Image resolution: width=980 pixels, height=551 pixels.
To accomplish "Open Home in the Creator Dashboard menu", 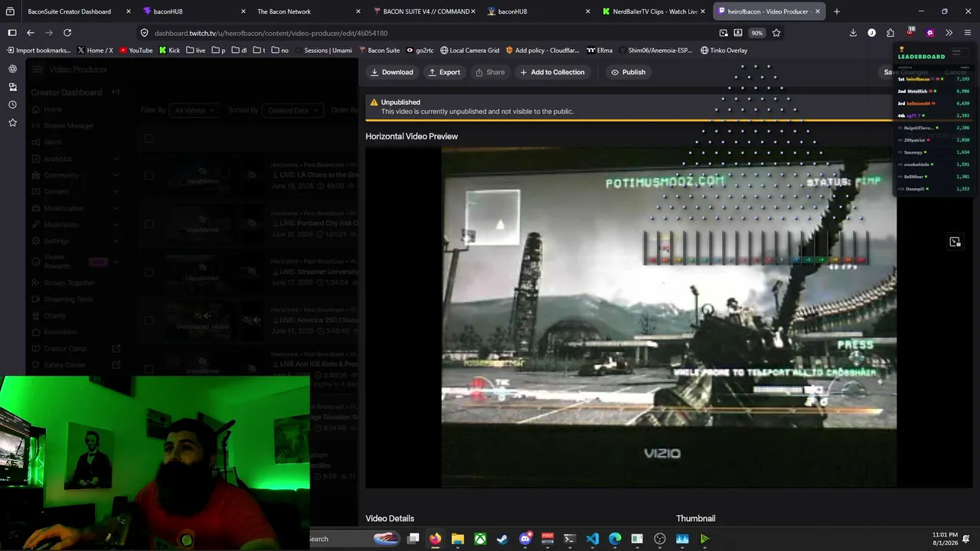I will [x=47, y=109].
